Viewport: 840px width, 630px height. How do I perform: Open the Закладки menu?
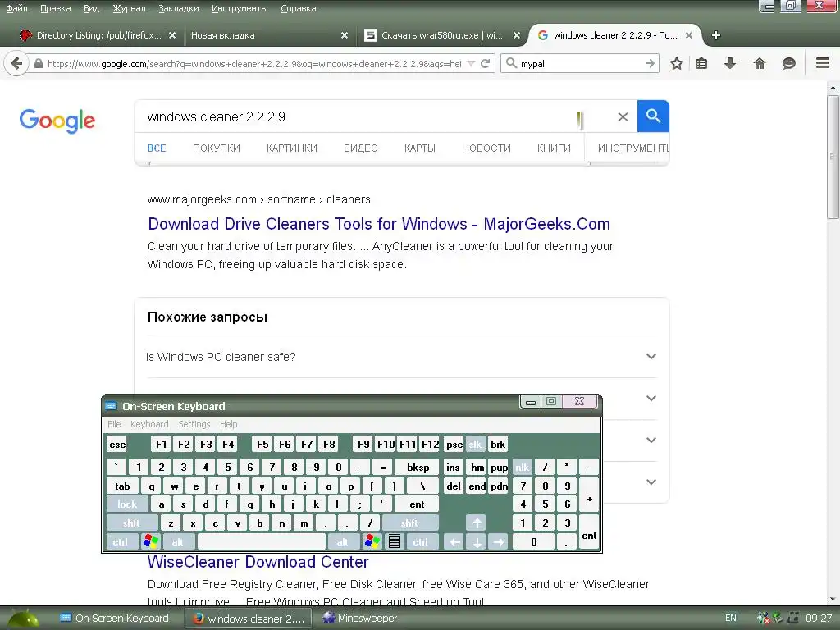(178, 8)
